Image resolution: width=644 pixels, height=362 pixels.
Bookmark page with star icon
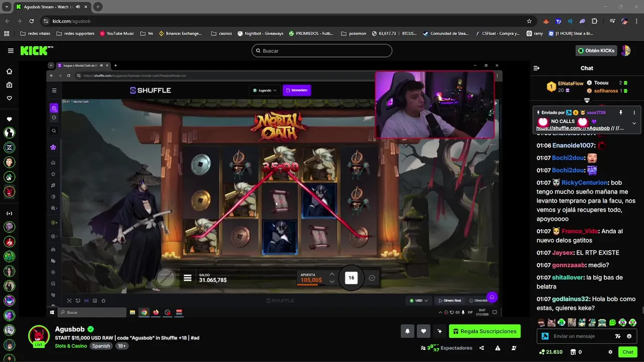click(x=529, y=21)
